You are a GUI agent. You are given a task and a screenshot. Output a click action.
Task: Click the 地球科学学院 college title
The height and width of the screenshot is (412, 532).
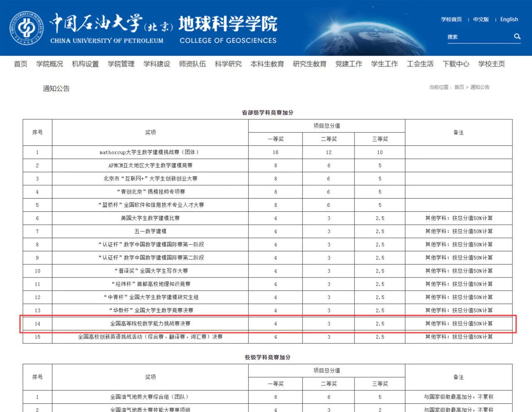228,24
